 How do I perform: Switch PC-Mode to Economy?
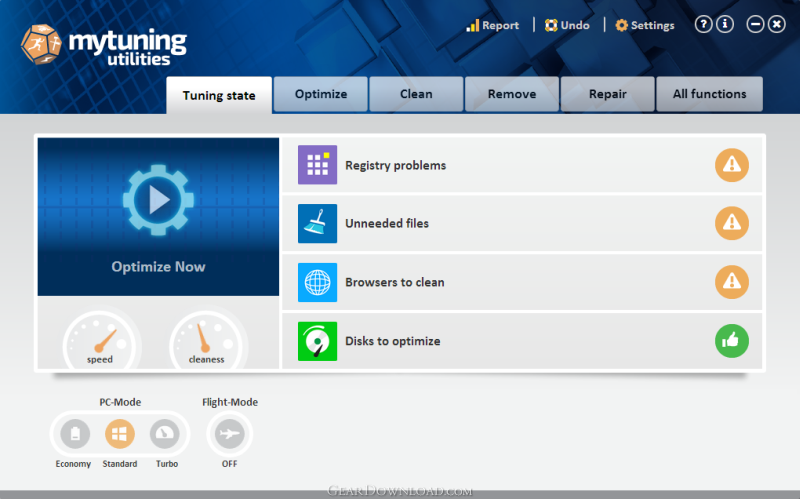(x=75, y=434)
